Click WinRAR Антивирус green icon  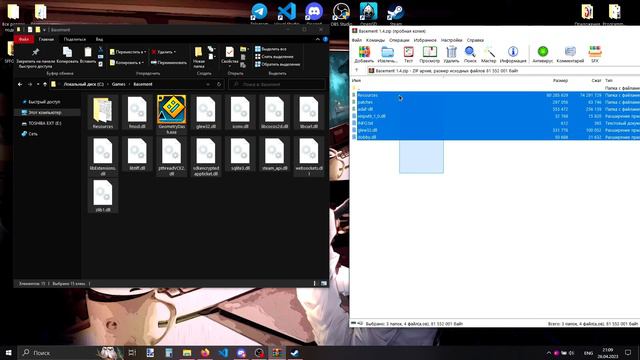pyautogui.click(x=542, y=54)
